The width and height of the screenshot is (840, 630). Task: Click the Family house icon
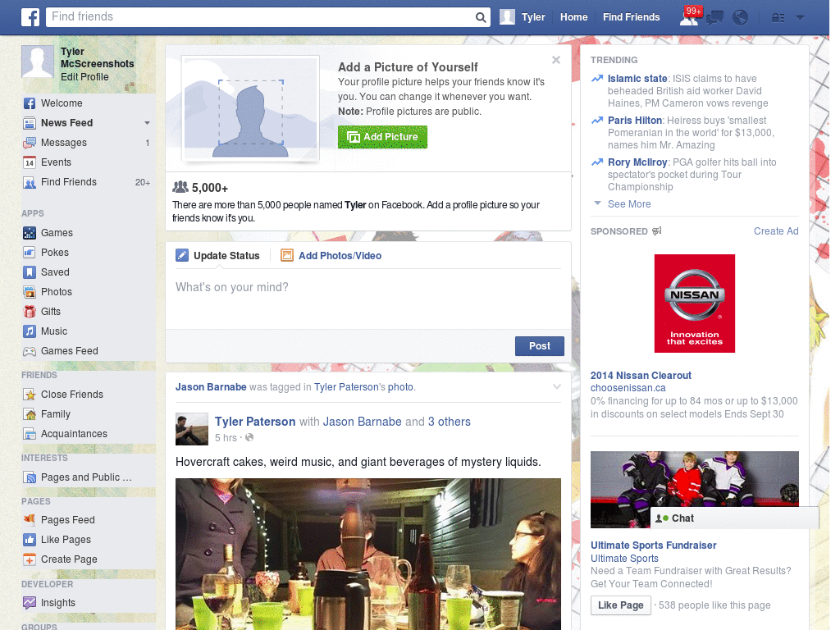(x=30, y=414)
